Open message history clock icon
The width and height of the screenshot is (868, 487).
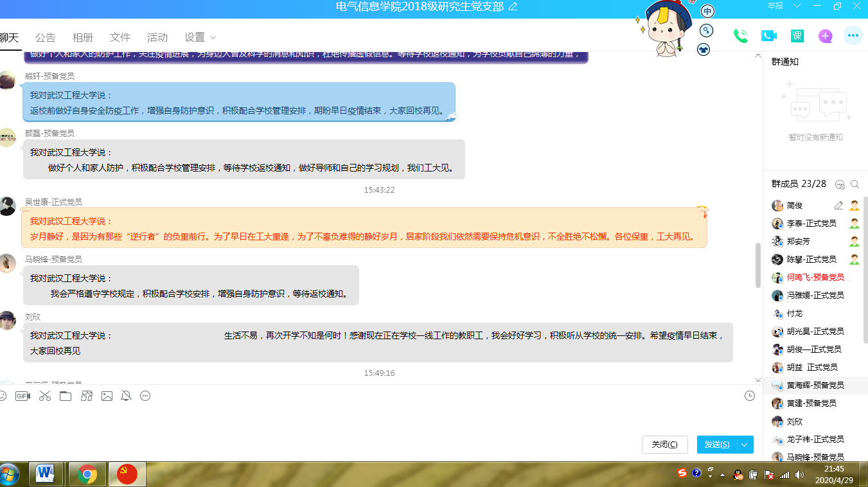tap(749, 396)
